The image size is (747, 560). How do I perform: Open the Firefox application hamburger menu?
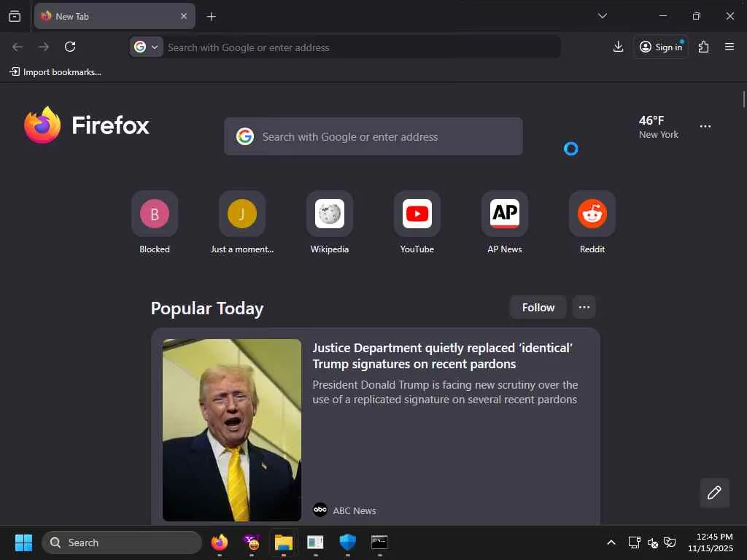(x=729, y=47)
